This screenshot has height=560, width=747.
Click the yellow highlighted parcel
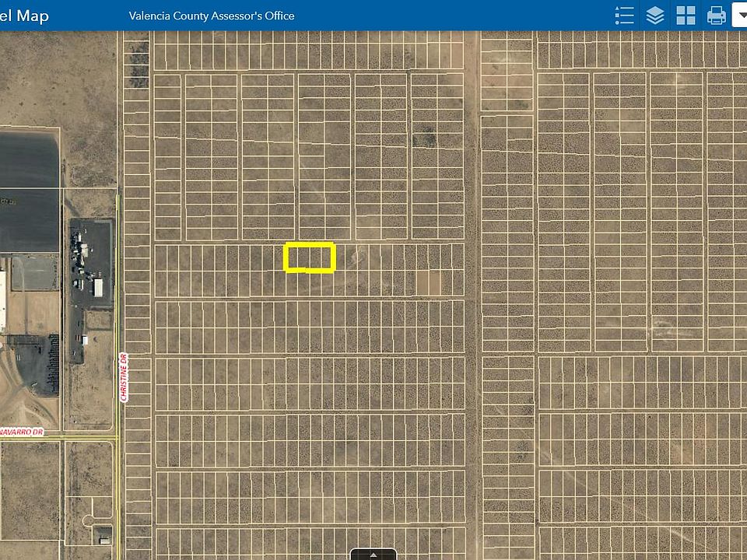310,257
